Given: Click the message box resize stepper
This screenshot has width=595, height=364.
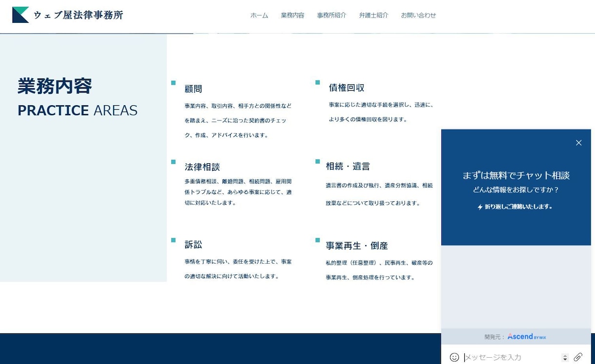Looking at the screenshot, I should (565, 358).
